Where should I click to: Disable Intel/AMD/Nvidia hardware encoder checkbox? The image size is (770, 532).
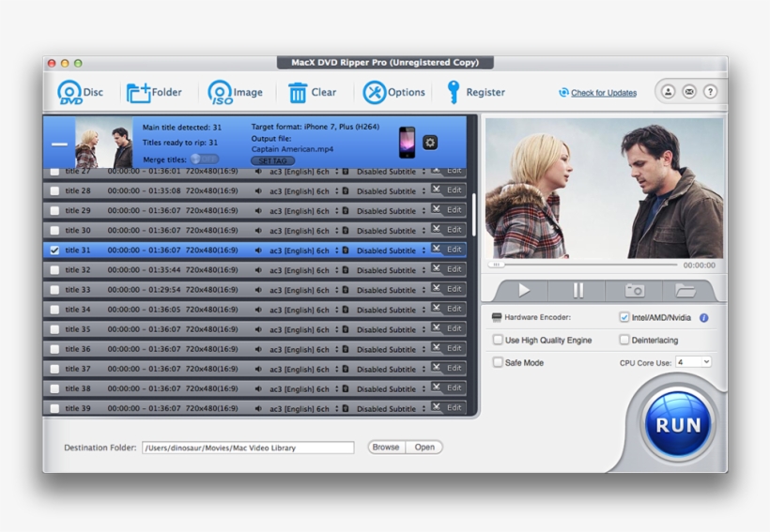[624, 317]
